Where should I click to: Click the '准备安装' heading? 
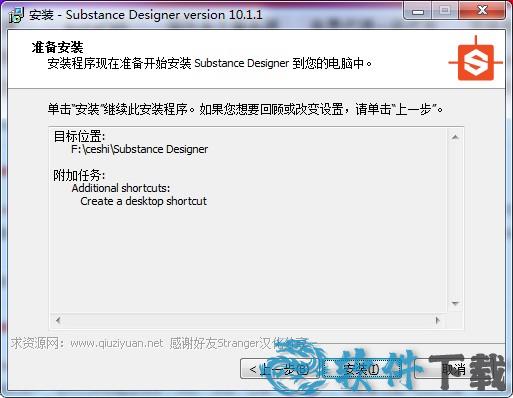pos(57,47)
